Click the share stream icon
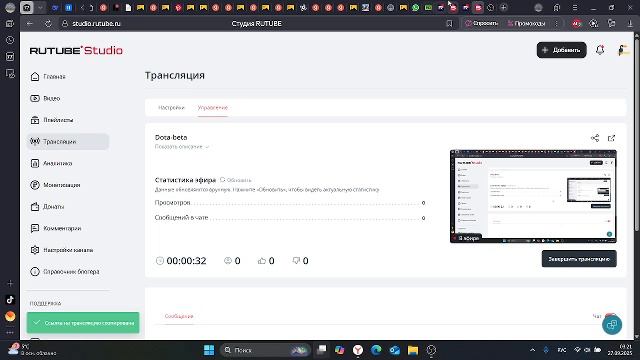The image size is (640, 360). (595, 138)
